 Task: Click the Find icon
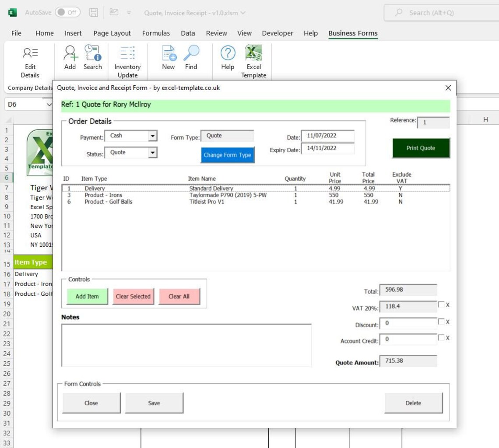[x=191, y=57]
